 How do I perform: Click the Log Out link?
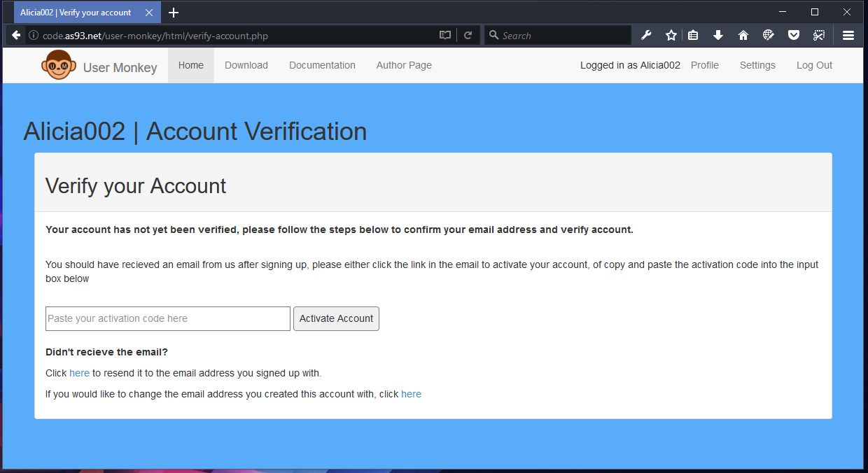[814, 65]
